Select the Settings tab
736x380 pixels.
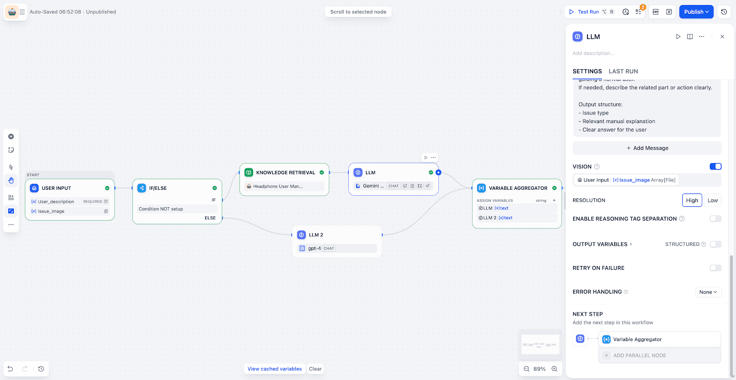[587, 71]
